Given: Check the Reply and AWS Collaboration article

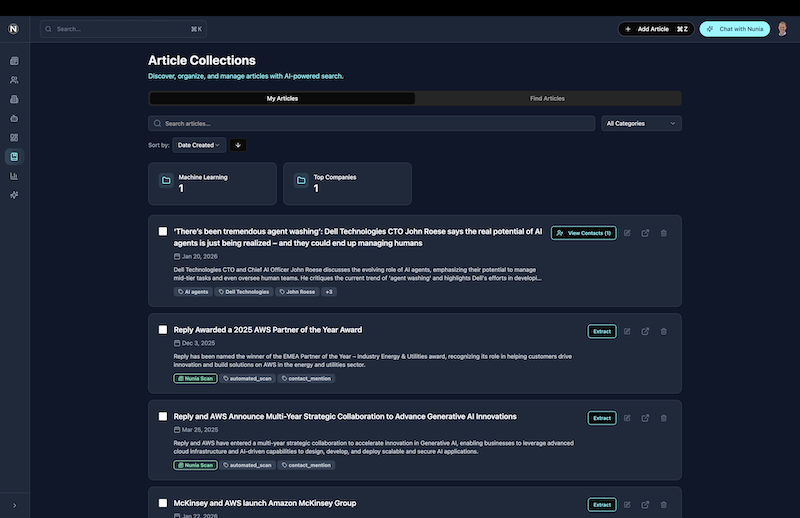Looking at the screenshot, I should (x=163, y=416).
